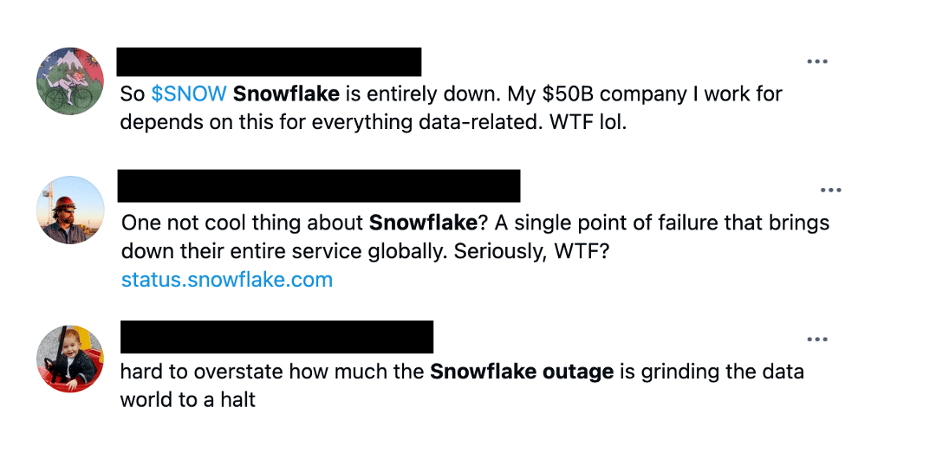The image size is (936, 460).
Task: View profile of child in red car avatar
Action: 70,359
